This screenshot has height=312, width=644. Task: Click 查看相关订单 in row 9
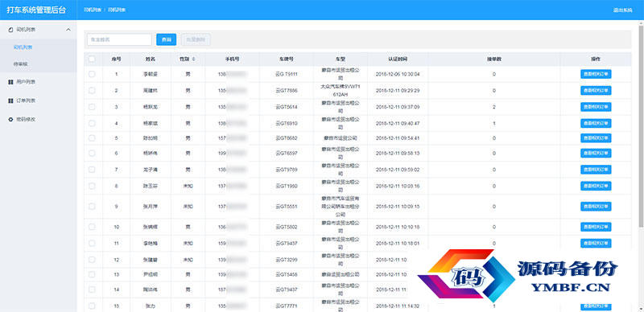tap(596, 206)
